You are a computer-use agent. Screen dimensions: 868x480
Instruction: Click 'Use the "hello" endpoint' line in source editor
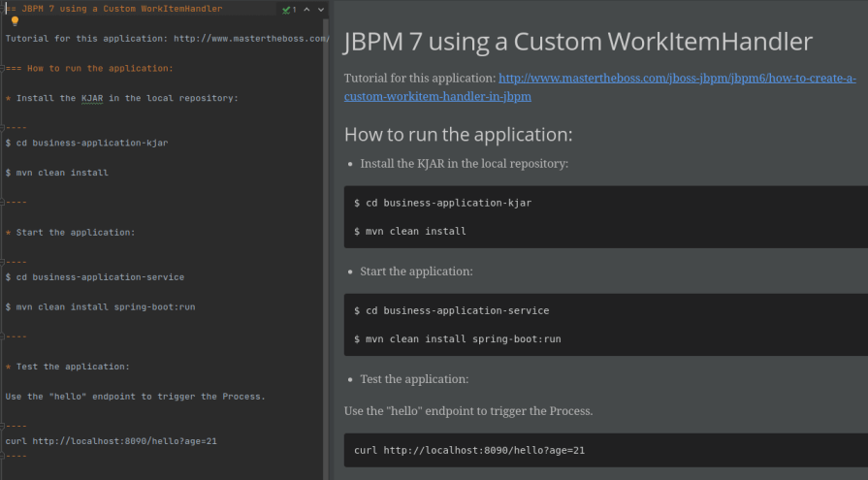136,397
